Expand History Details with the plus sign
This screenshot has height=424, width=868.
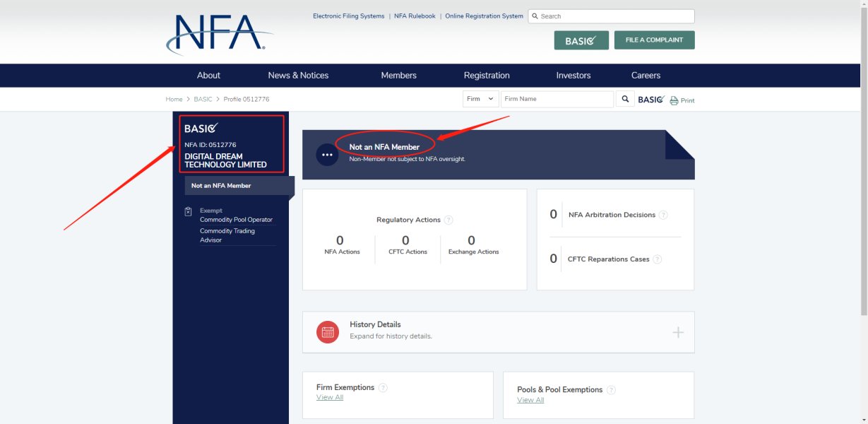point(678,332)
